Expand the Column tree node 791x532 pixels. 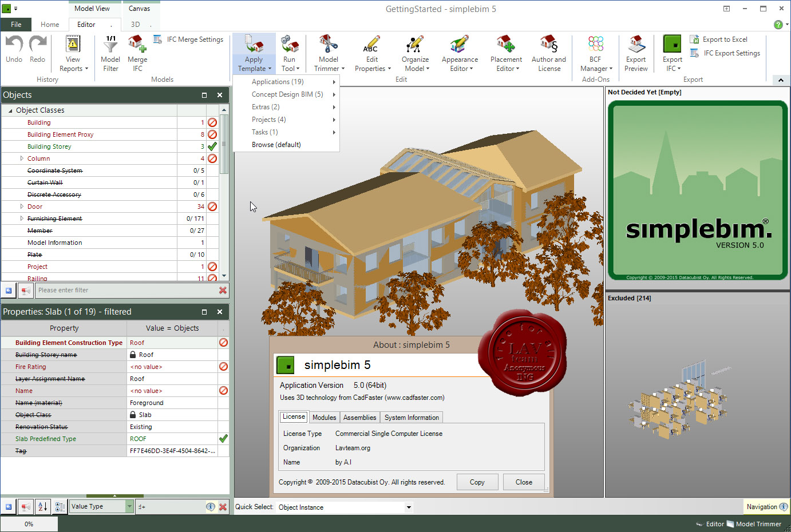(x=22, y=158)
